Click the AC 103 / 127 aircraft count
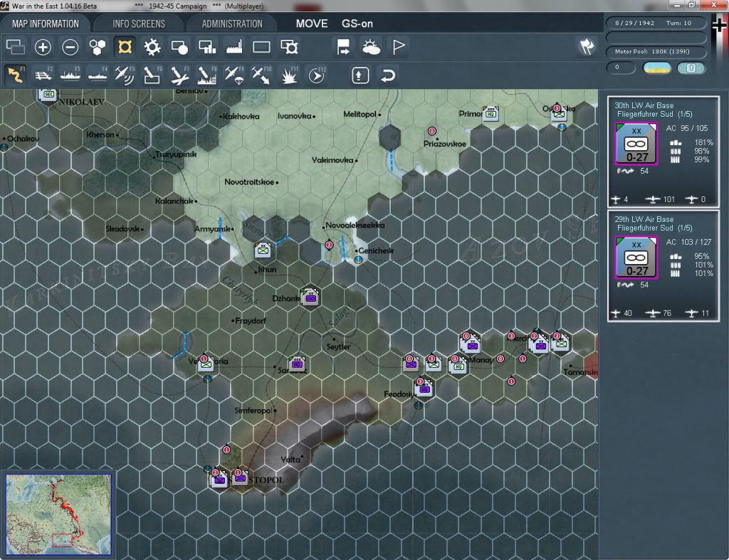Image resolution: width=729 pixels, height=560 pixels. point(688,242)
